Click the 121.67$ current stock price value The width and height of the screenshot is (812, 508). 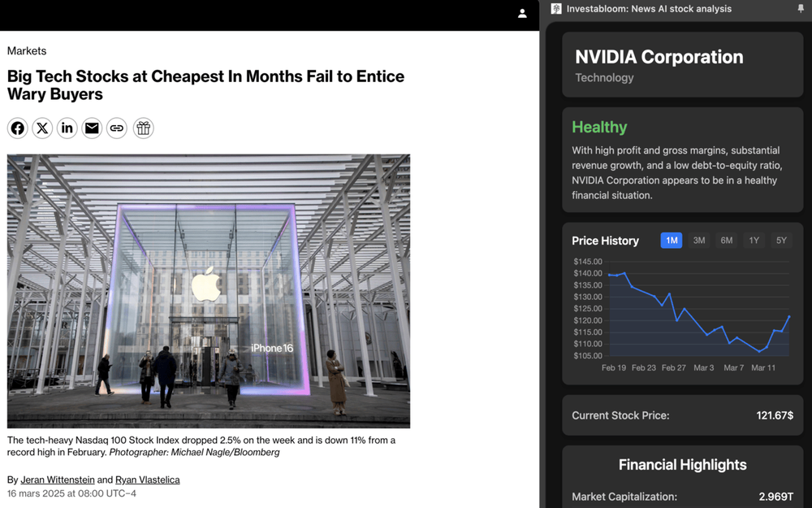click(775, 415)
